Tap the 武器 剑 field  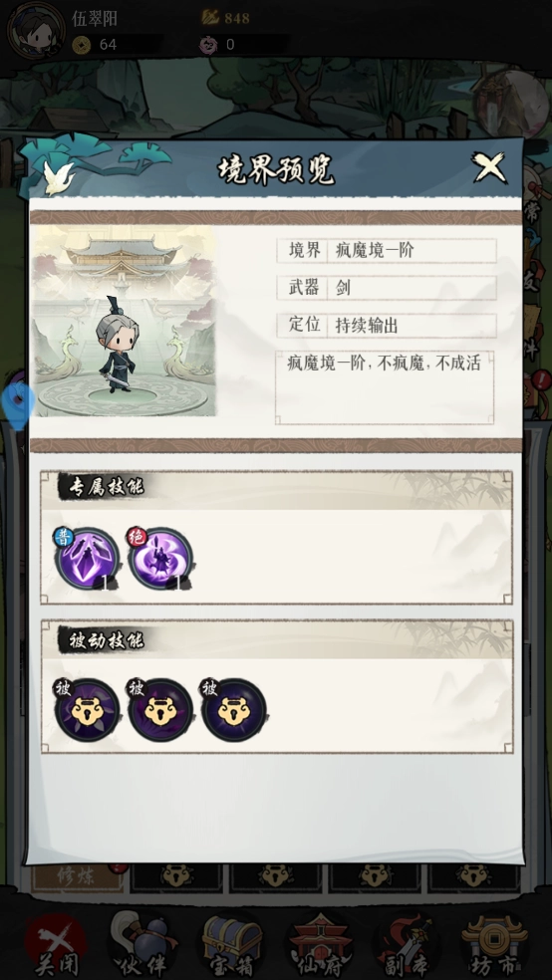click(387, 288)
